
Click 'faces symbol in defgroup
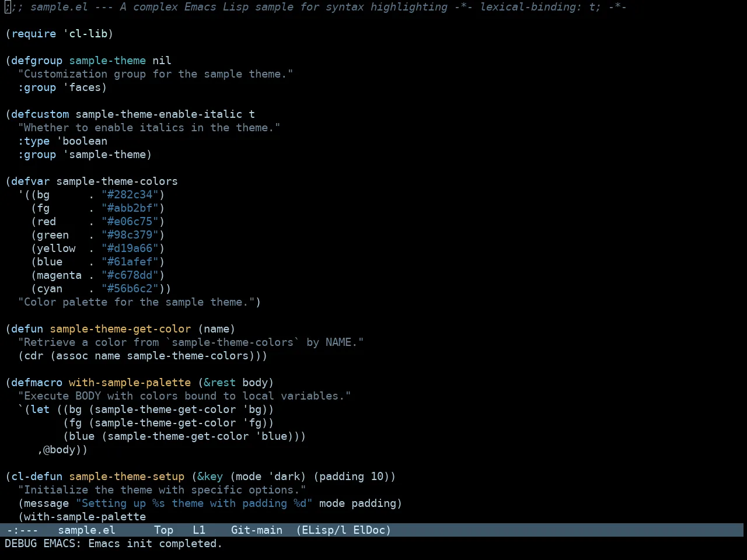pyautogui.click(x=82, y=87)
